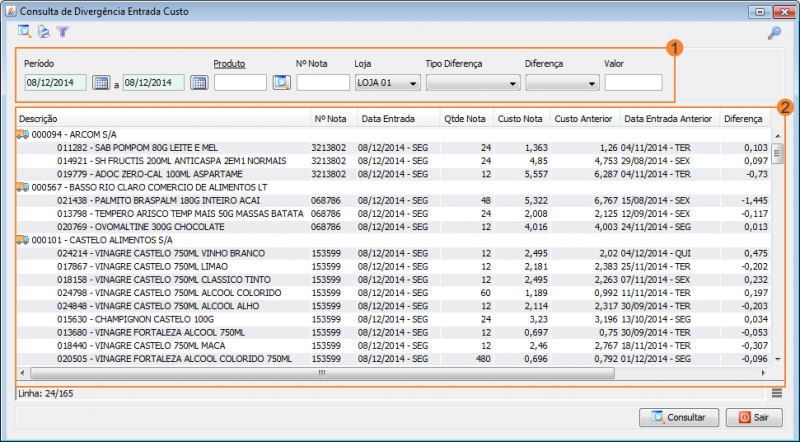Sort by the Diferença column header
The height and width of the screenshot is (442, 800).
click(x=745, y=119)
